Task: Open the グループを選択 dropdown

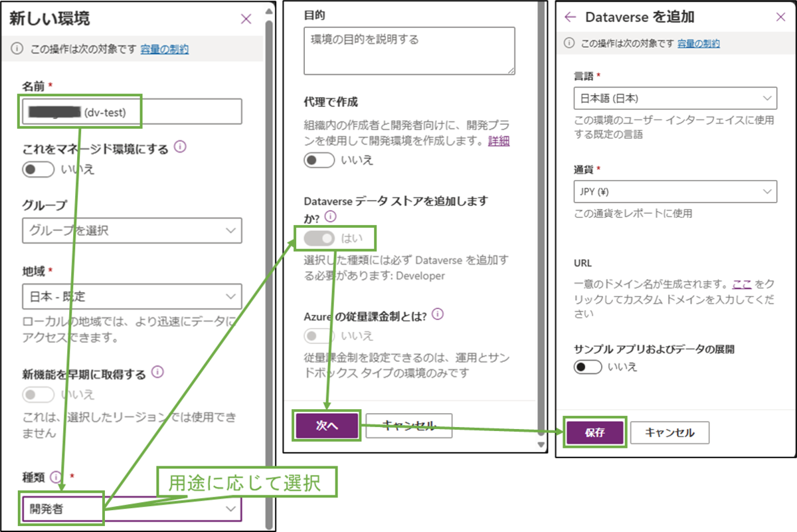Action: point(132,230)
